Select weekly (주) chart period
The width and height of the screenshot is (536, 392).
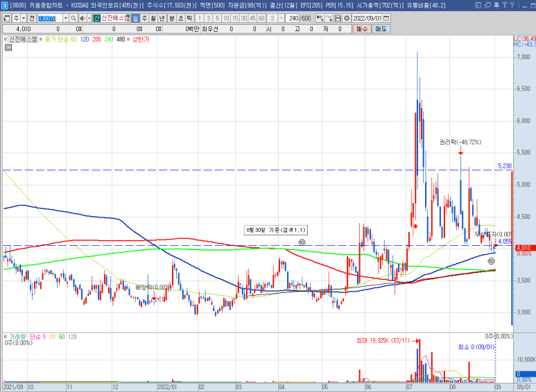144,19
